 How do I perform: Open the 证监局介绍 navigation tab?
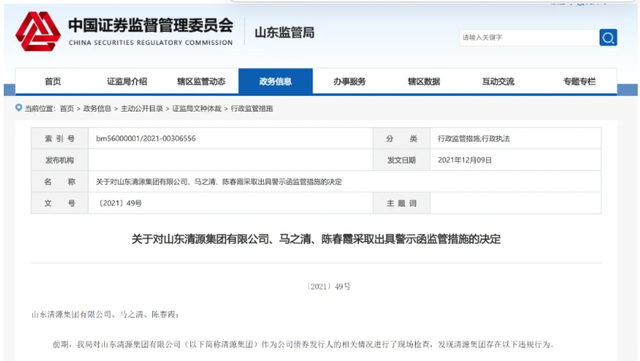coord(127,81)
